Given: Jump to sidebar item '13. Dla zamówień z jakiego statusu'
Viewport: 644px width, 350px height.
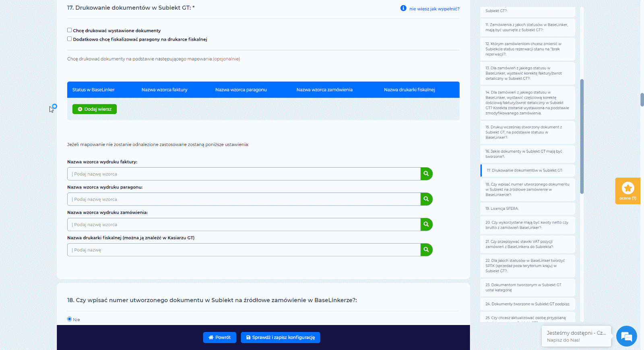Looking at the screenshot, I should (527, 73).
